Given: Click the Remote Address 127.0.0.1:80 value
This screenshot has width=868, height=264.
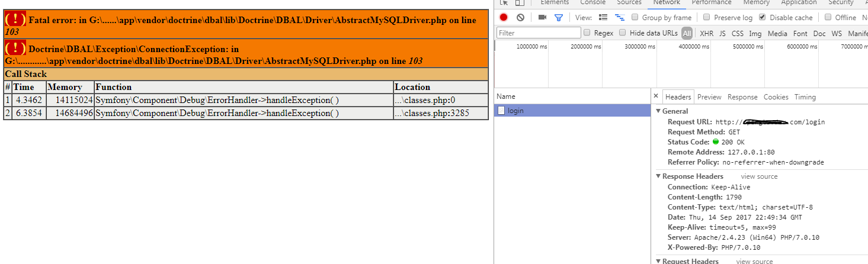Looking at the screenshot, I should tap(751, 152).
